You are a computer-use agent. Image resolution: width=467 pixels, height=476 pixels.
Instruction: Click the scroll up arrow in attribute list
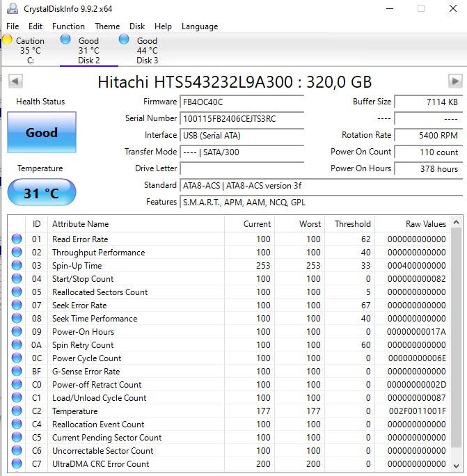point(457,223)
